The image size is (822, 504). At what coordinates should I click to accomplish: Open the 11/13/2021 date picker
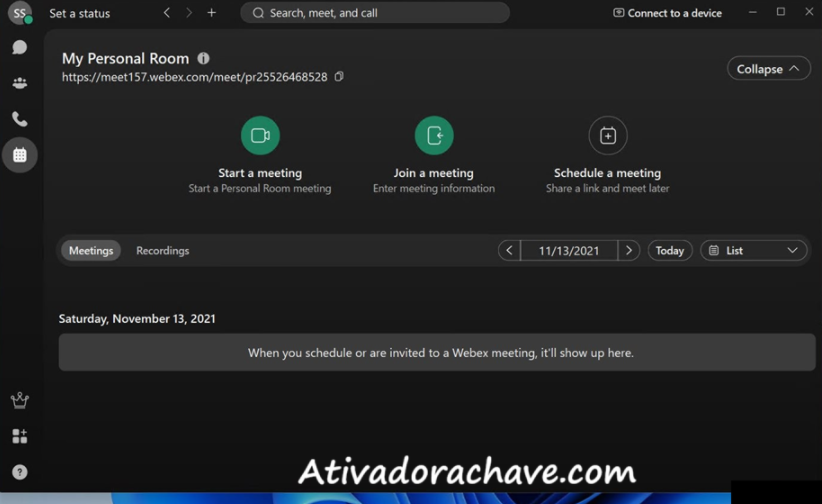click(569, 251)
